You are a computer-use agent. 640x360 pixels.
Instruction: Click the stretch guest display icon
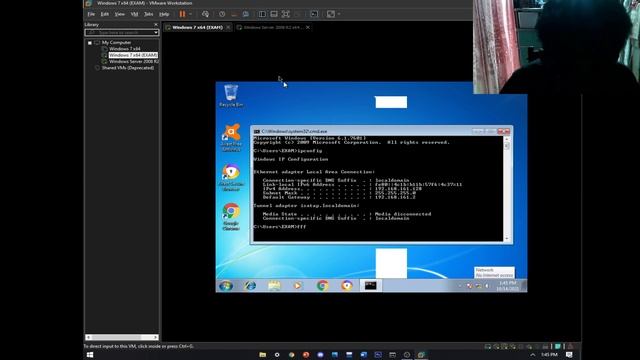[331, 14]
